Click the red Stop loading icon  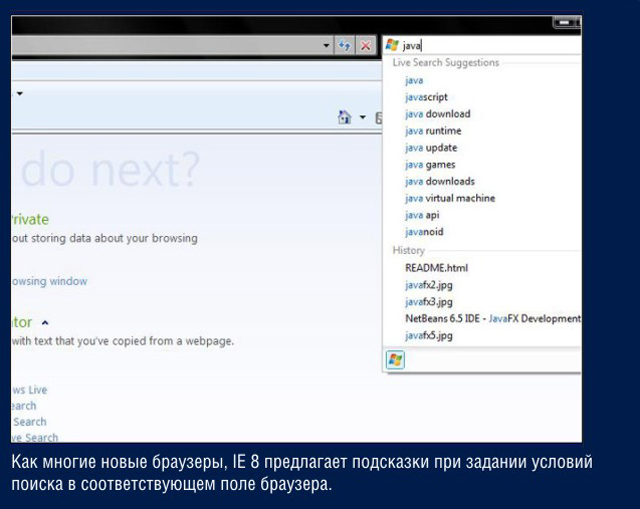(x=366, y=45)
